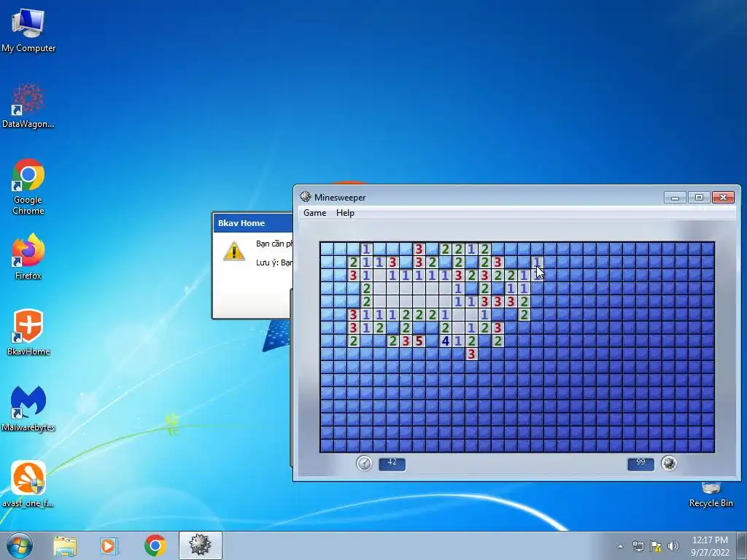This screenshot has width=747, height=560.
Task: Open Windows Media Player from the taskbar
Action: pyautogui.click(x=109, y=545)
